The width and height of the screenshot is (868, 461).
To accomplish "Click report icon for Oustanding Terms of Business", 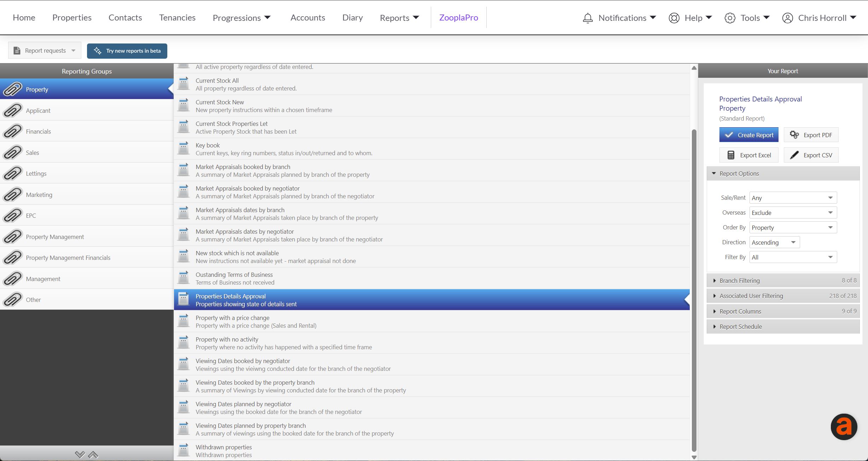I will pyautogui.click(x=184, y=278).
